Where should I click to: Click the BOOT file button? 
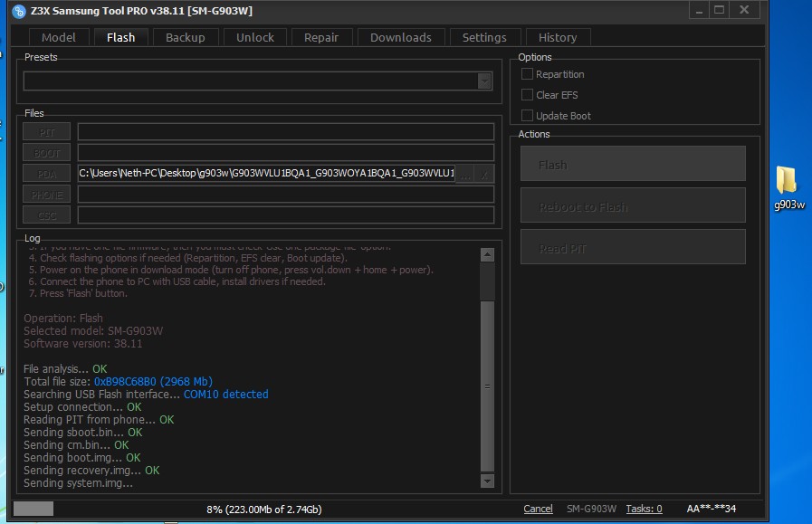pos(46,153)
